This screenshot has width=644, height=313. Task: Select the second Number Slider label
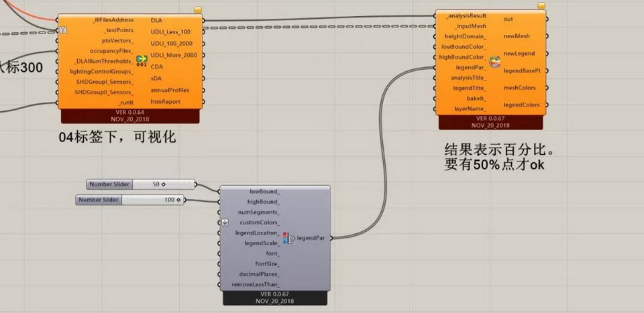tap(98, 200)
